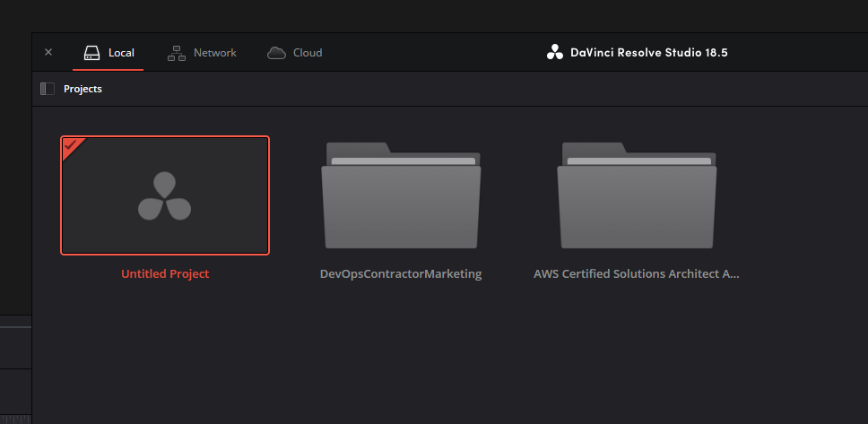Screen dimensions: 868x424
Task: Select the Untitled Project thumbnail
Action: tap(165, 195)
